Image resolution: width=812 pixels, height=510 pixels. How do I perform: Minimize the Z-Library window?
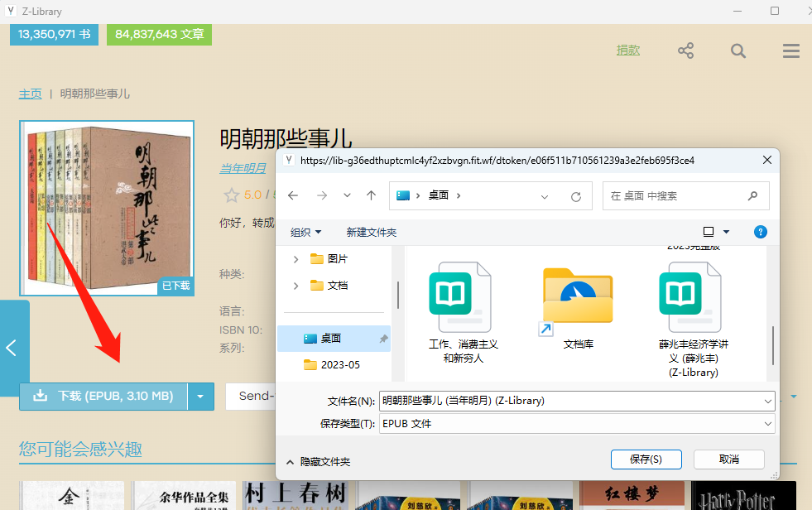pyautogui.click(x=738, y=11)
